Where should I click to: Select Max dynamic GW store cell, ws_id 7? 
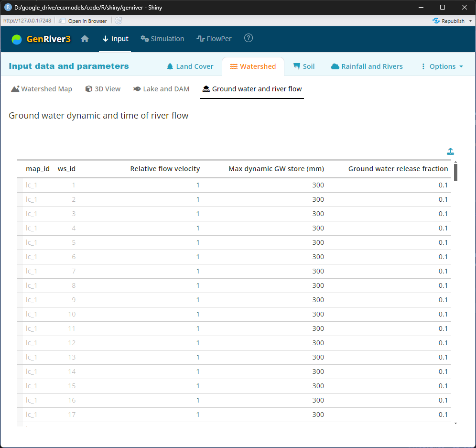[x=265, y=271]
